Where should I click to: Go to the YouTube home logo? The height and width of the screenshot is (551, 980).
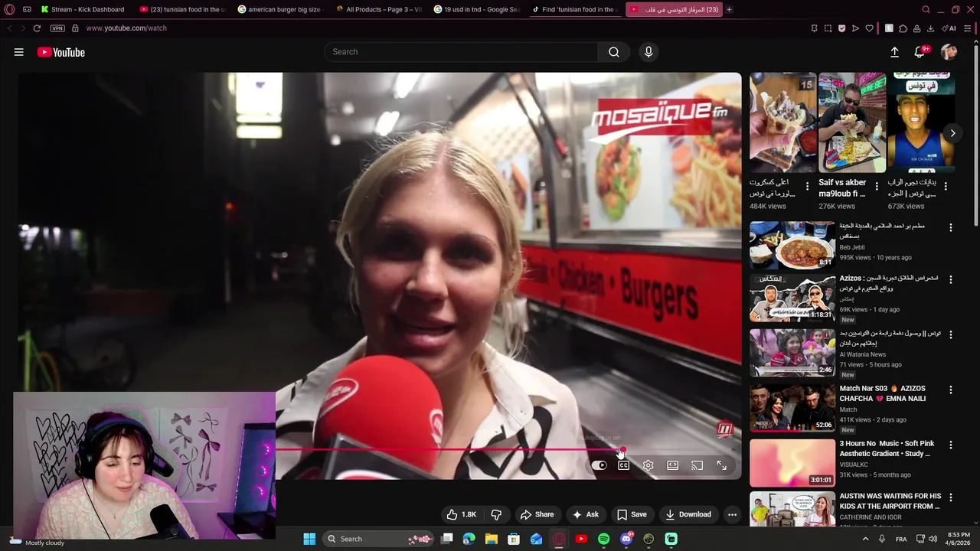pyautogui.click(x=60, y=52)
